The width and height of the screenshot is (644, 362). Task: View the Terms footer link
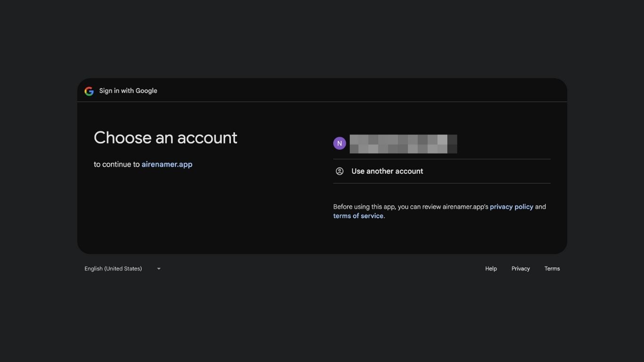552,268
